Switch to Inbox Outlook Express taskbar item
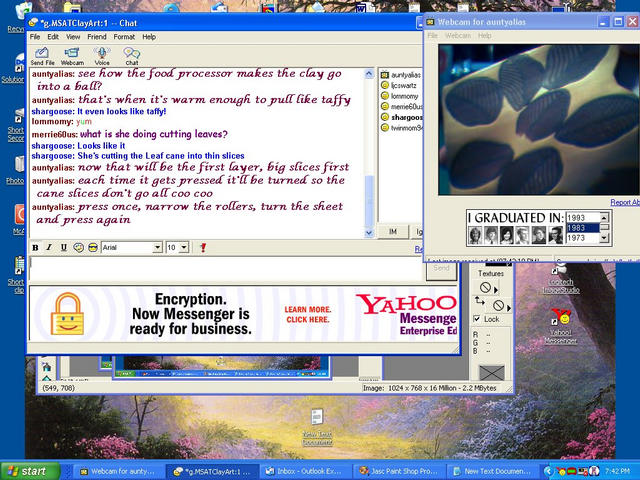This screenshot has width=640, height=480. tap(304, 471)
